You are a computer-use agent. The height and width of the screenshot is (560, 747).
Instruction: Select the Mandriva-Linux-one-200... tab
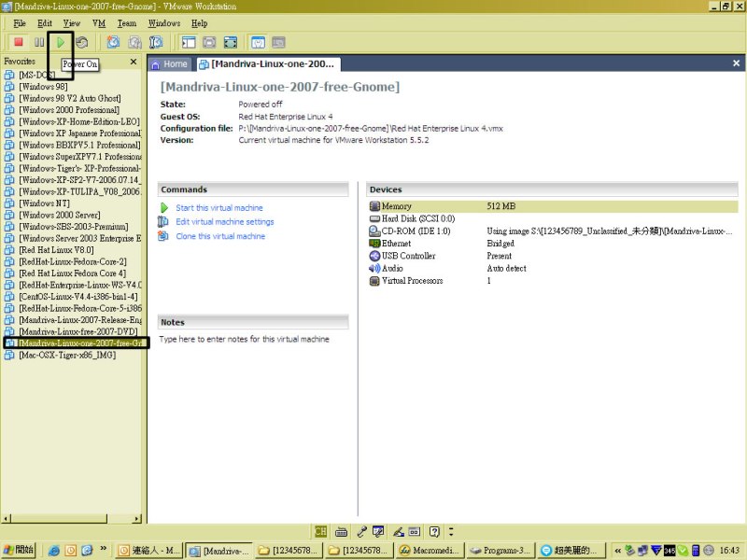(x=268, y=63)
